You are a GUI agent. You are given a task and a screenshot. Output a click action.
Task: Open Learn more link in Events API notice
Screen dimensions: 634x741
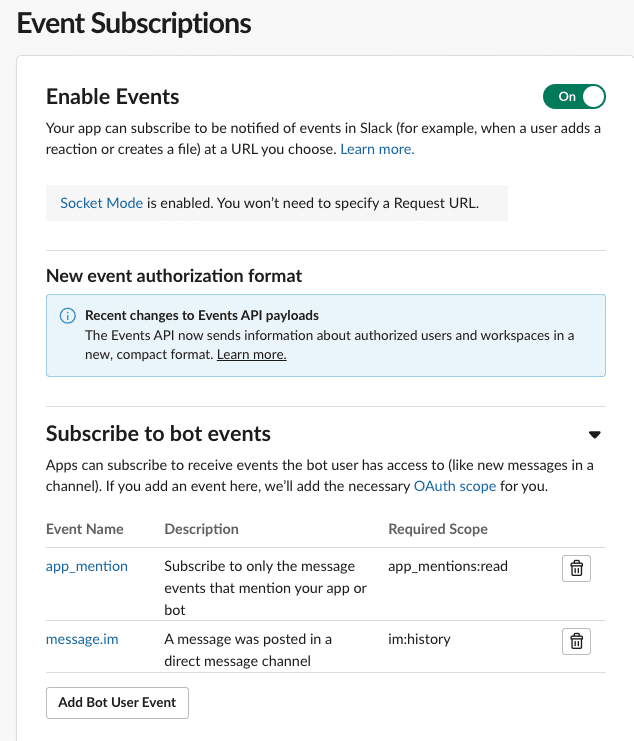[251, 354]
